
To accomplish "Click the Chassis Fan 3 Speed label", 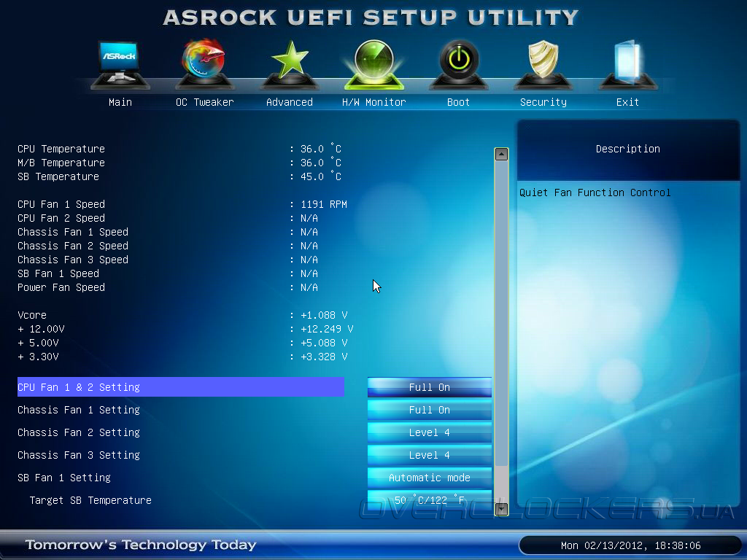I will (x=73, y=260).
